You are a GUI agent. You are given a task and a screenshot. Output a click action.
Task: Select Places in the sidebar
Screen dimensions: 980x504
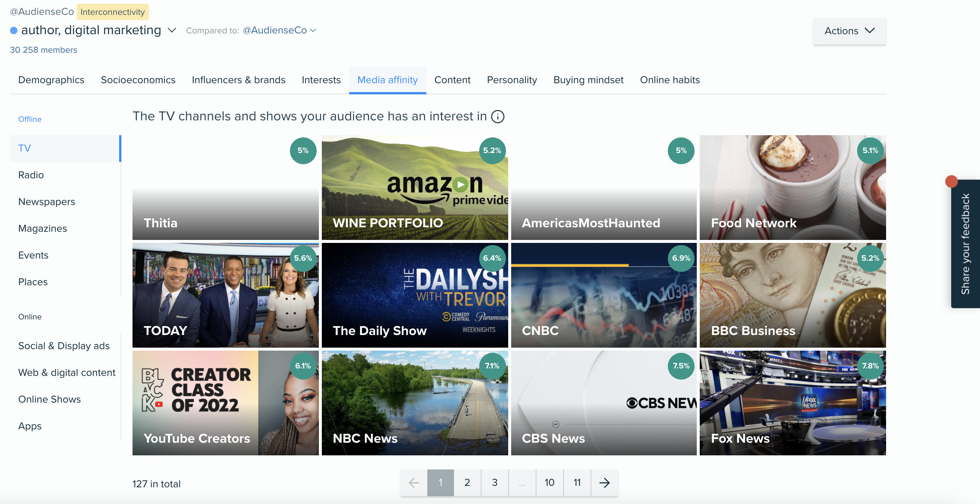click(65, 282)
